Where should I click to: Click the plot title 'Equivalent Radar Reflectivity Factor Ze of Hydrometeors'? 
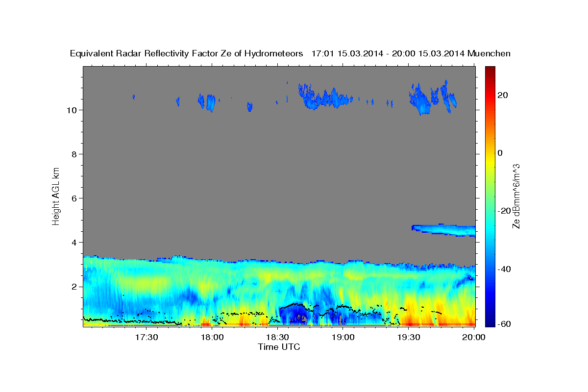(x=187, y=53)
